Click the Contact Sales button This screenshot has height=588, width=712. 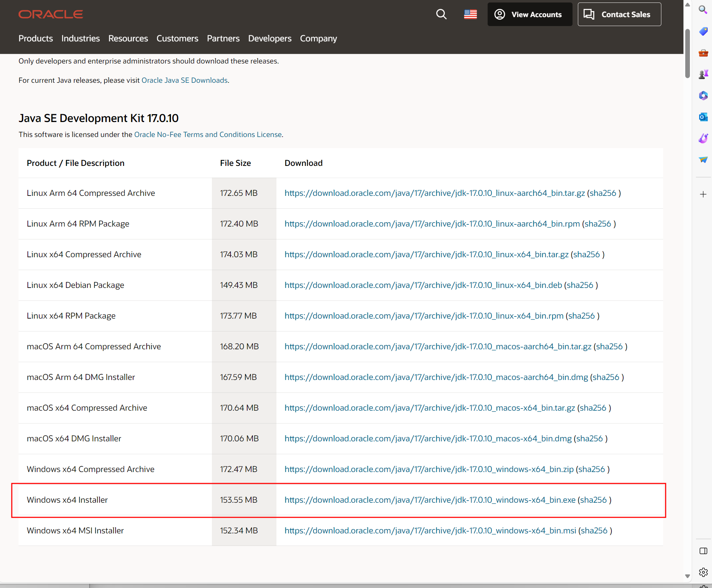click(x=619, y=15)
